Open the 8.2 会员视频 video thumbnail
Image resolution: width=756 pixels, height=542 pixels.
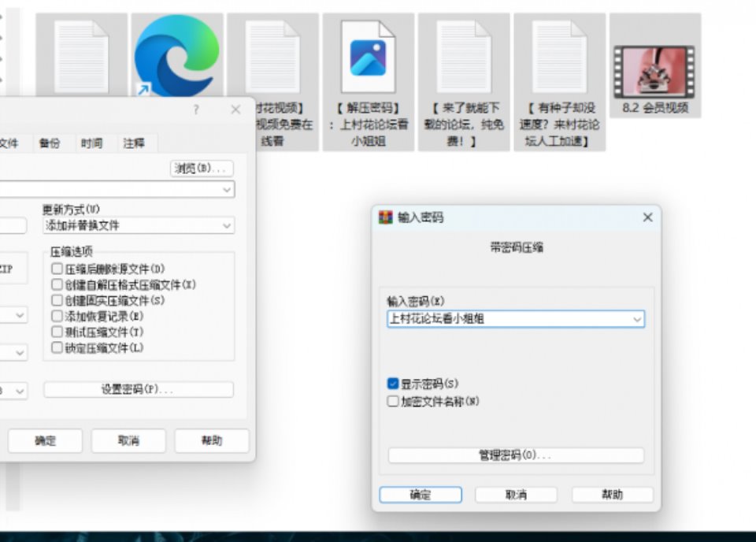pos(654,72)
